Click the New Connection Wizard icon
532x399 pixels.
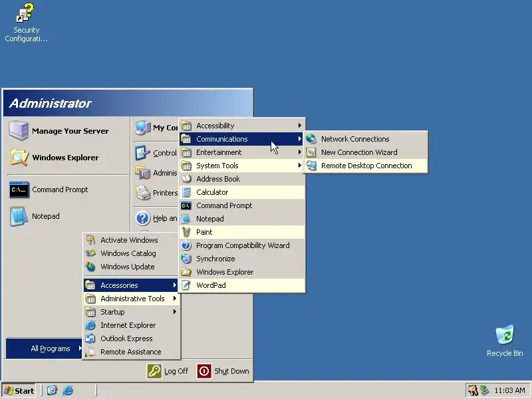click(x=311, y=152)
